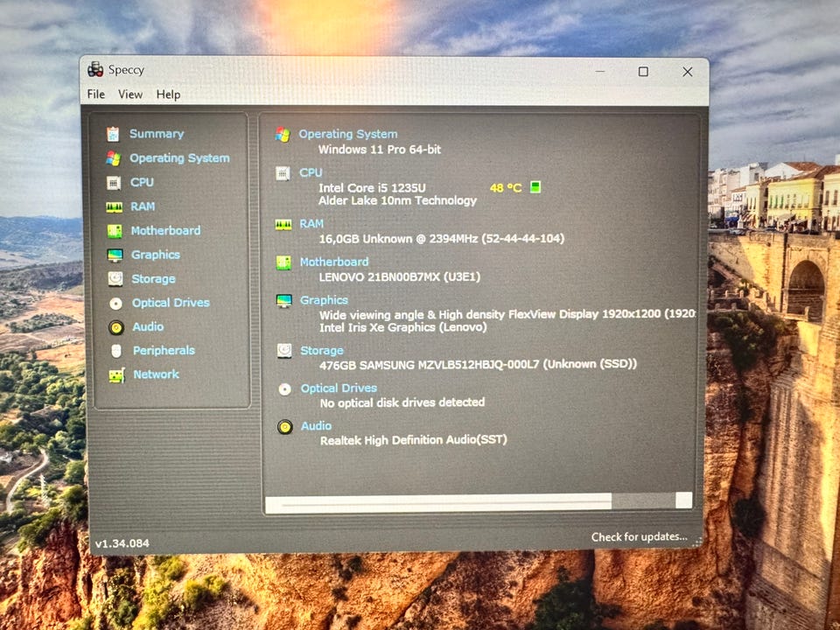Open the CPU section in sidebar
Image resolution: width=840 pixels, height=630 pixels.
142,182
